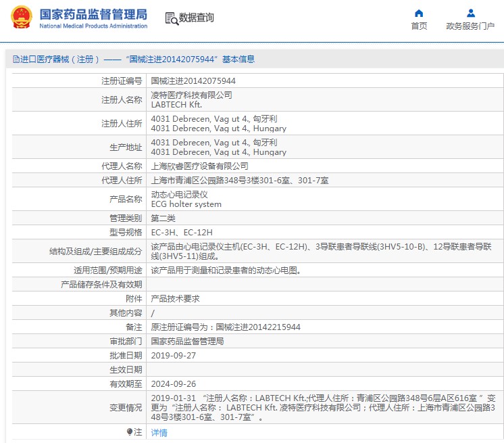Select model spec EC-3H、EC-12H
Viewport: 504px width, 443px height.
[x=182, y=232]
